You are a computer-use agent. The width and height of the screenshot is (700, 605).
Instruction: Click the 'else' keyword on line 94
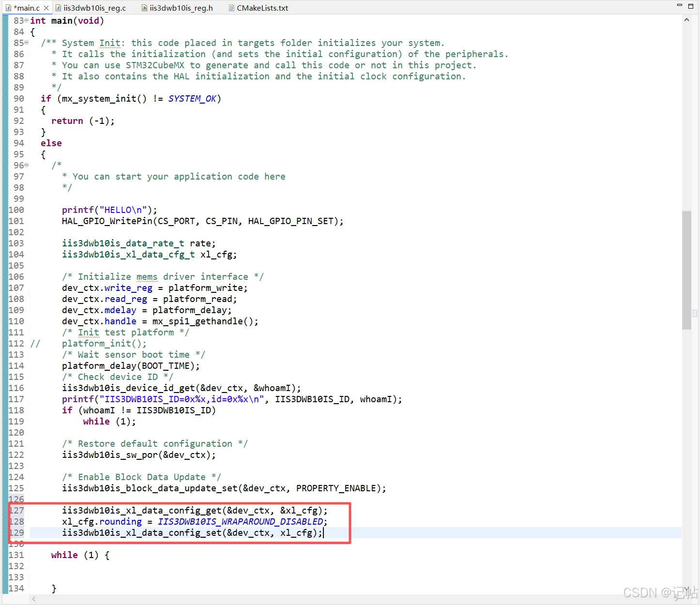pos(51,143)
